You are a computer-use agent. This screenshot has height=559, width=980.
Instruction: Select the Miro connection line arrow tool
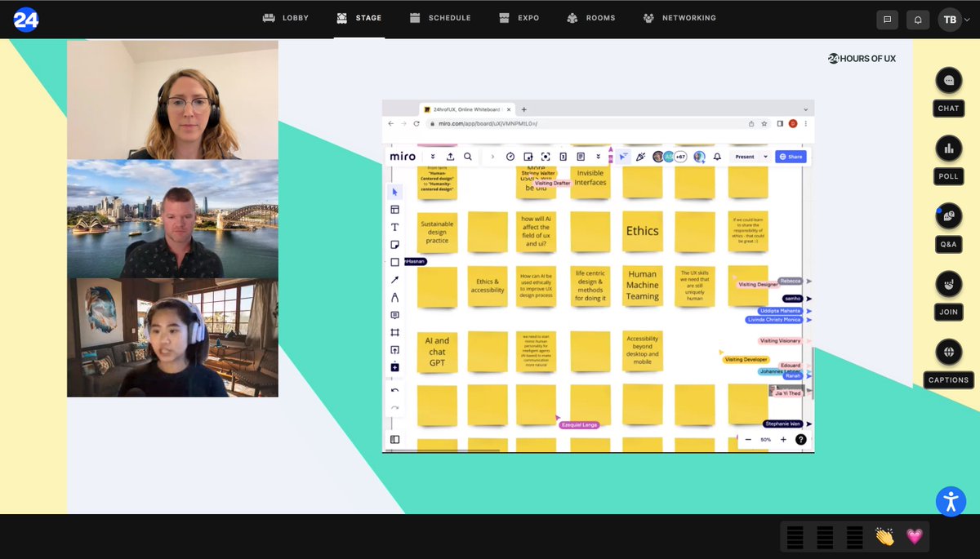click(394, 280)
